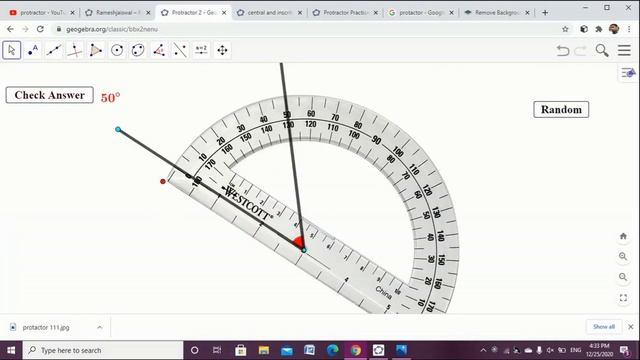640x360 pixels.
Task: Click the Zoom In magnifier icon
Action: [623, 256]
